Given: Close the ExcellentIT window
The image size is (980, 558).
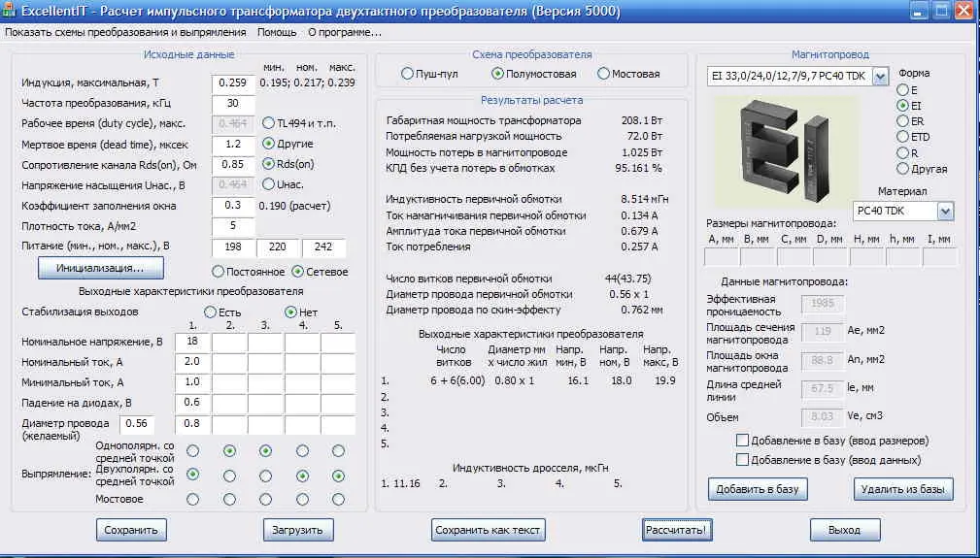Looking at the screenshot, I should click(x=963, y=12).
